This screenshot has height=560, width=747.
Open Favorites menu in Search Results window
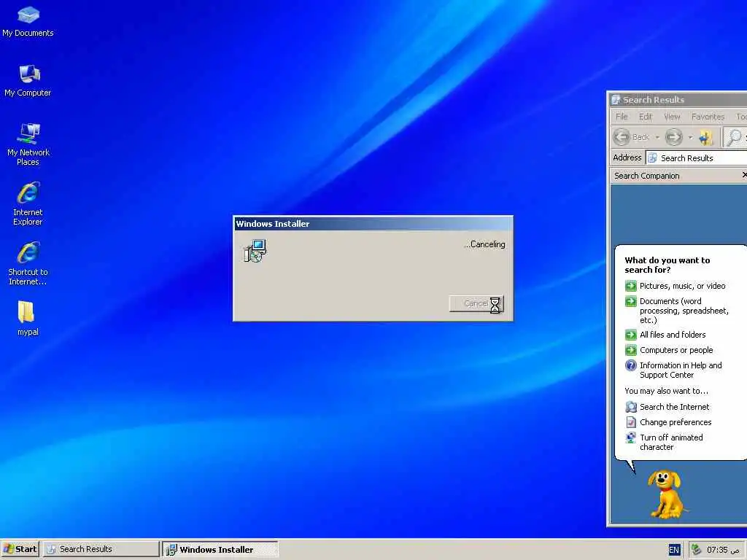708,117
